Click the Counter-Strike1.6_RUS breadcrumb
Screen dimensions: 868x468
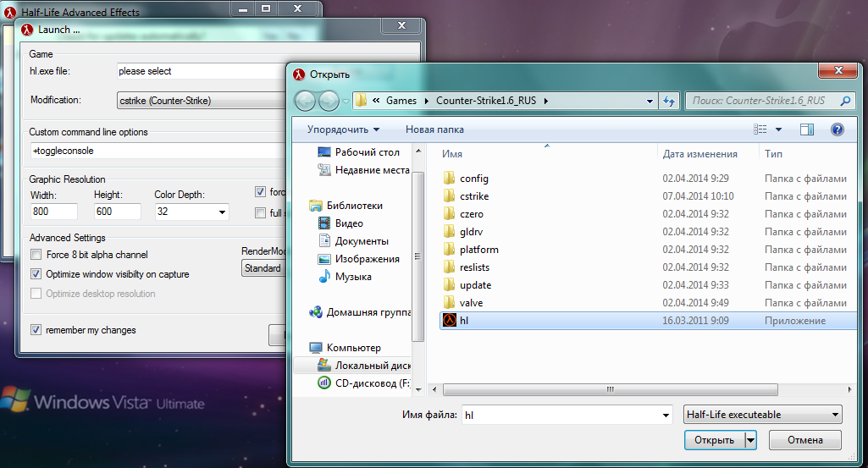[486, 100]
